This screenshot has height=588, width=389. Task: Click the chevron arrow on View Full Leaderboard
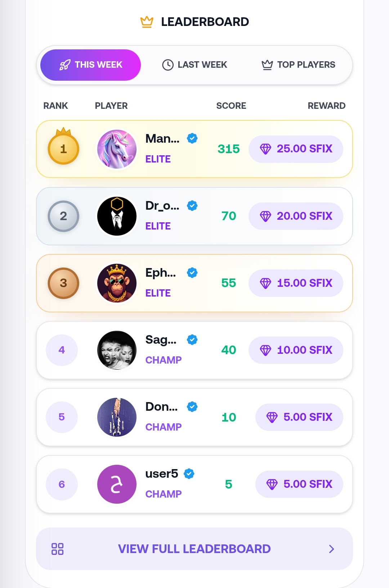tap(332, 549)
